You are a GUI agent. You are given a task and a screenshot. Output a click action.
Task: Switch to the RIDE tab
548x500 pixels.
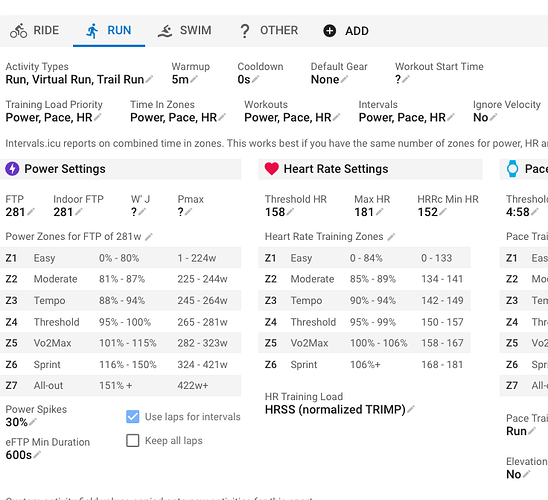[x=34, y=31]
